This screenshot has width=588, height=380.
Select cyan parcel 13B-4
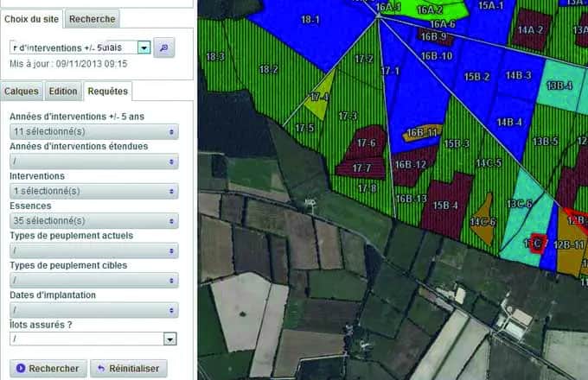[x=559, y=85]
